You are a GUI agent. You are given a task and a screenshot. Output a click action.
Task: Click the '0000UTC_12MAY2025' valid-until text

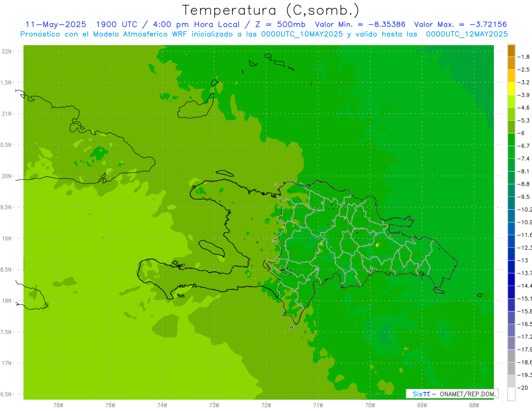(467, 34)
